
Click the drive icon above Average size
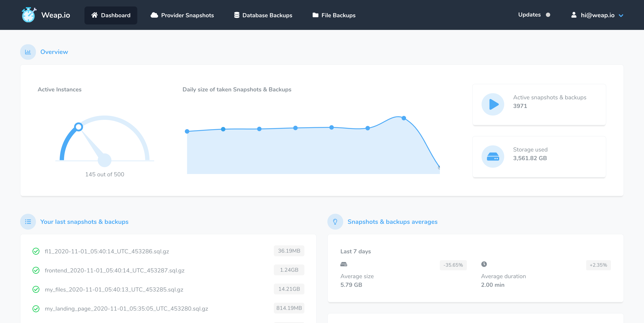344,264
